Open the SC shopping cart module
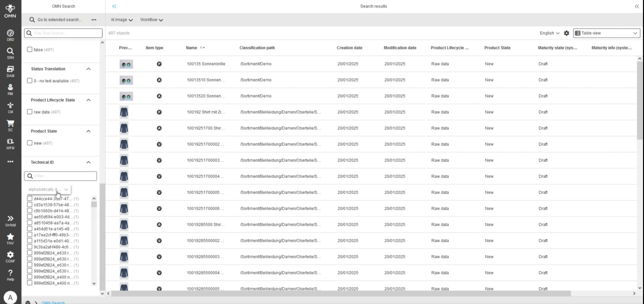Image resolution: width=644 pixels, height=304 pixels. (x=10, y=125)
